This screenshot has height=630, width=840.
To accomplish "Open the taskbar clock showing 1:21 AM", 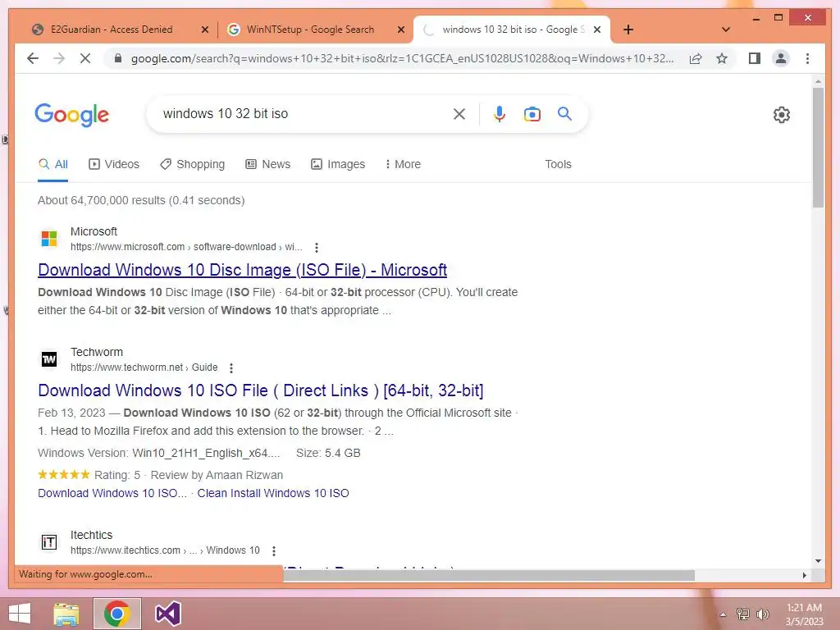I will 804,614.
